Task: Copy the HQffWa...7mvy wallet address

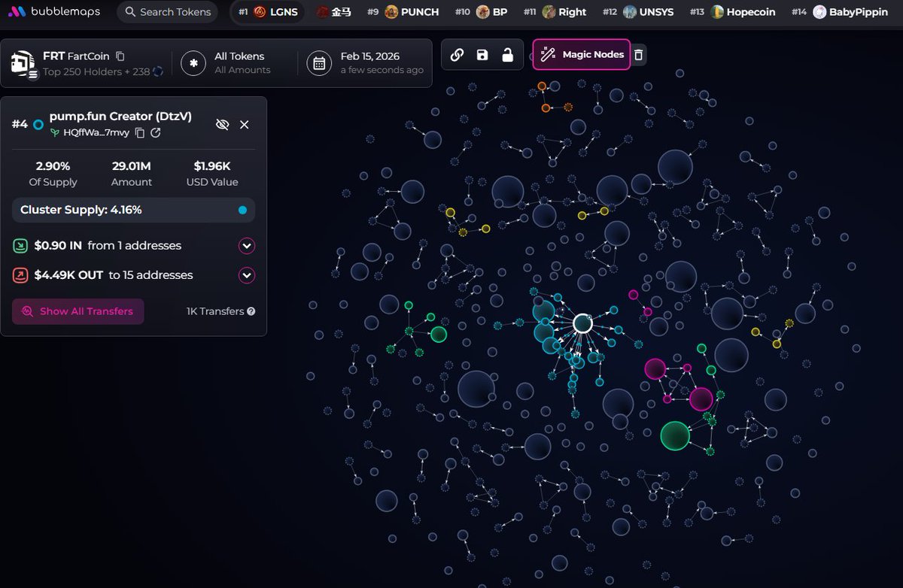Action: tap(140, 132)
